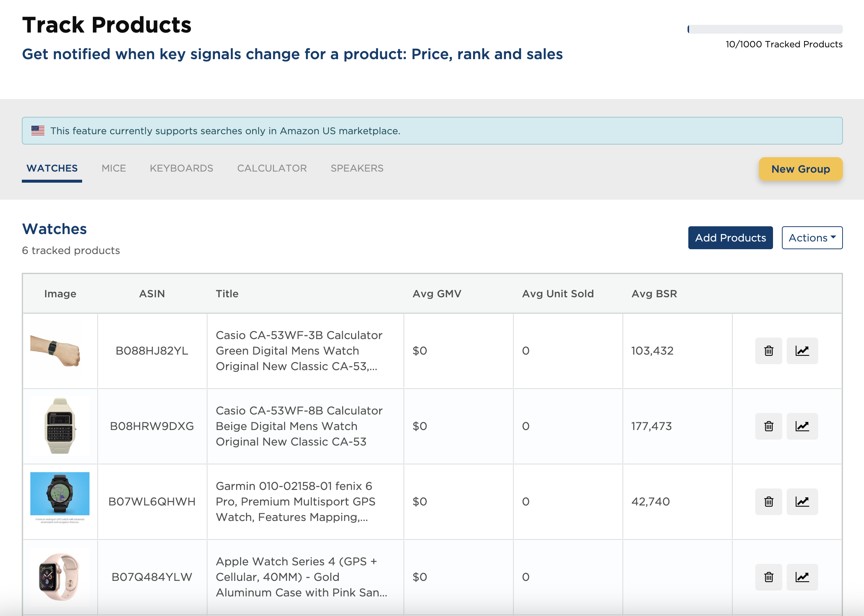The width and height of the screenshot is (864, 616).
Task: Click the Avg BSR column header
Action: pyautogui.click(x=654, y=294)
